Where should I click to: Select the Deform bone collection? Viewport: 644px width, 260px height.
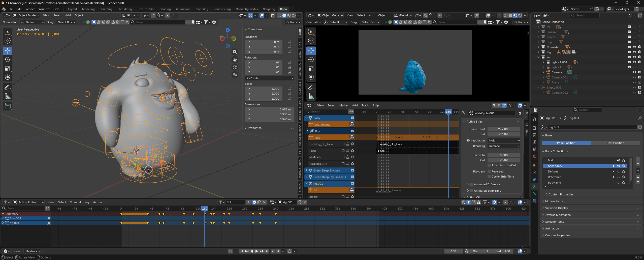[553, 171]
